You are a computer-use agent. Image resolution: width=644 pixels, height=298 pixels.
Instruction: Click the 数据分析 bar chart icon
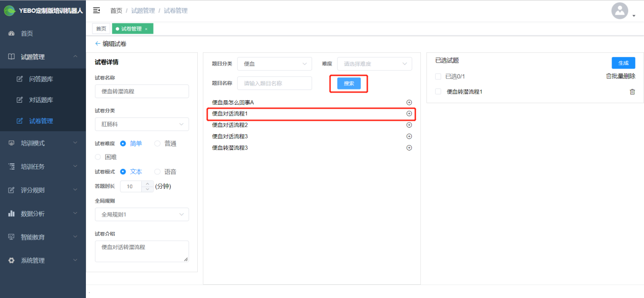tap(12, 214)
